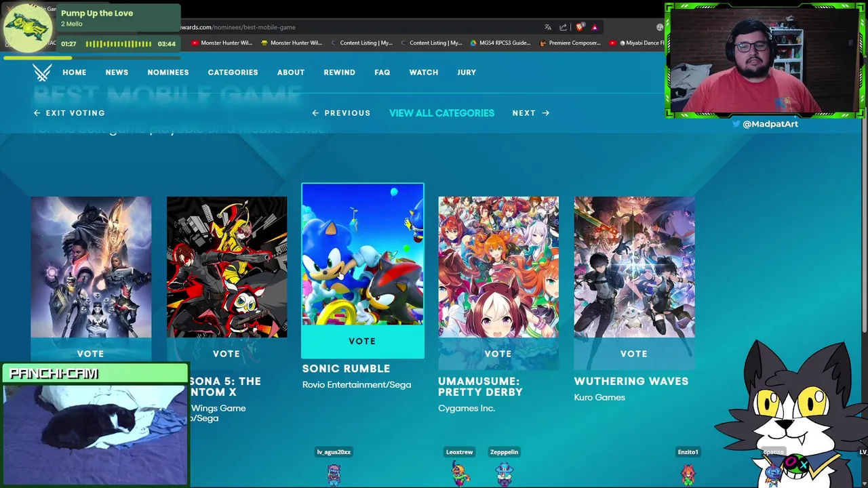The image size is (868, 488).
Task: Click the Umamusume: Pretty Derby title text
Action: coord(480,387)
